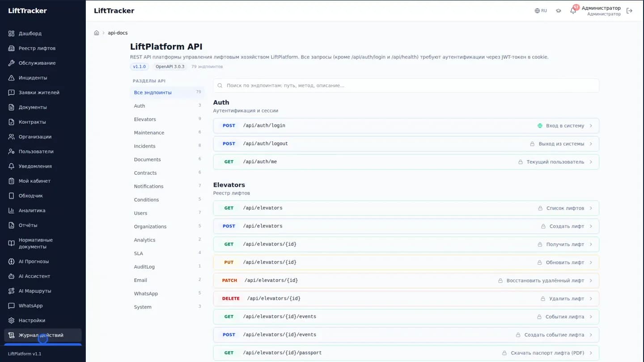Select the Maintenance API section

[x=167, y=133]
